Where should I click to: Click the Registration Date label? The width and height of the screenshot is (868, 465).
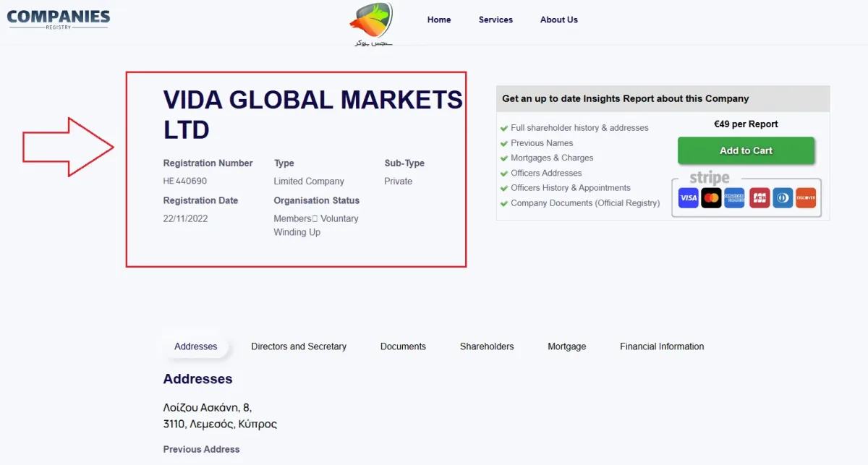tap(200, 200)
